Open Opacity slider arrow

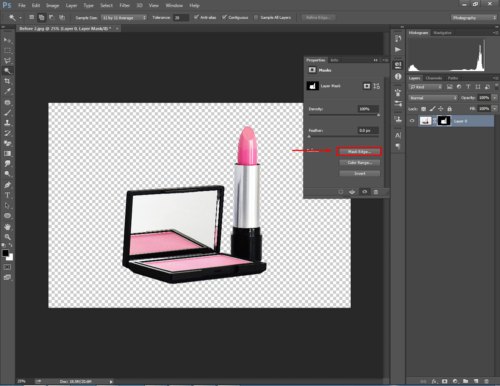[x=495, y=98]
